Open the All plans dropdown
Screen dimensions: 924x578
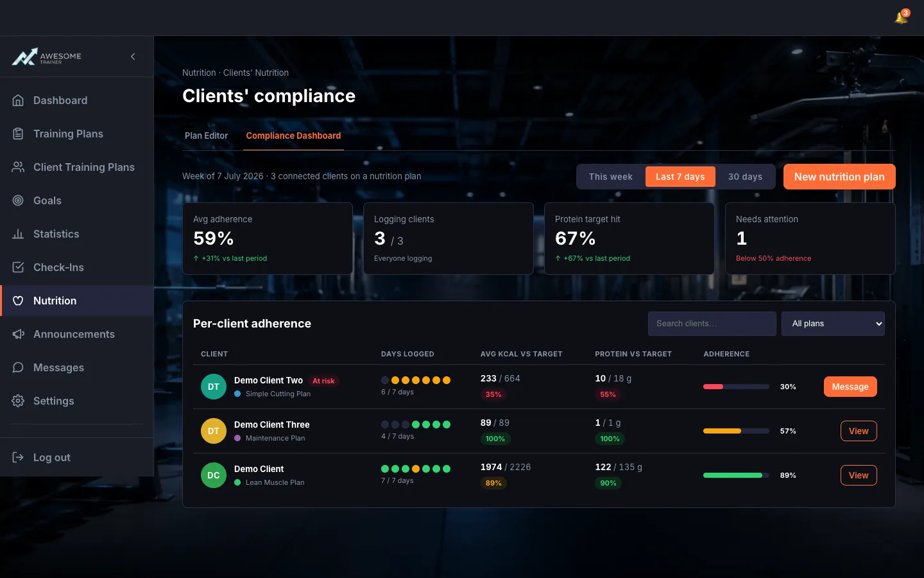pos(833,324)
